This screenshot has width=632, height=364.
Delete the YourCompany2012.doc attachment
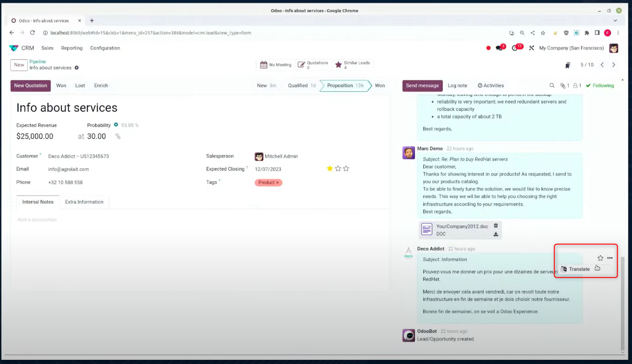pos(496,226)
